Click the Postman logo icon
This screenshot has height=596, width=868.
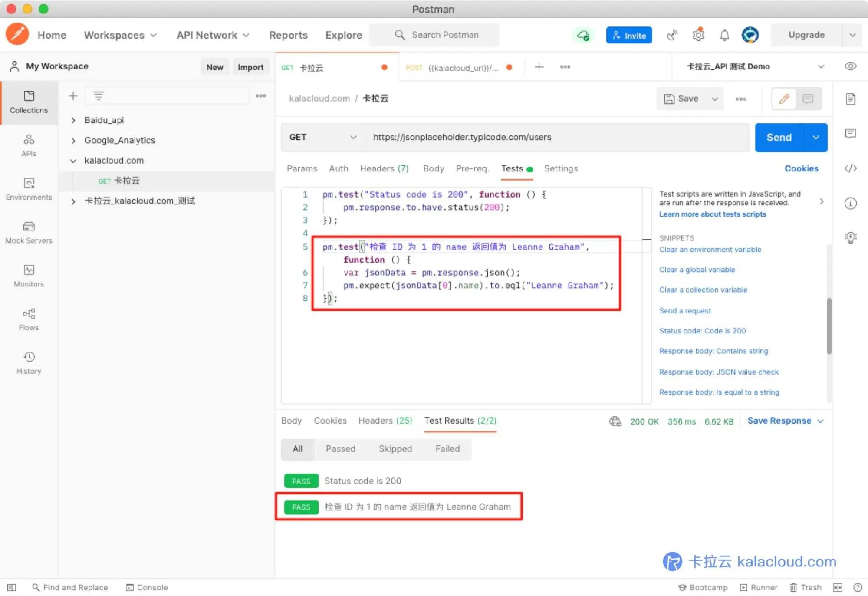(x=17, y=34)
